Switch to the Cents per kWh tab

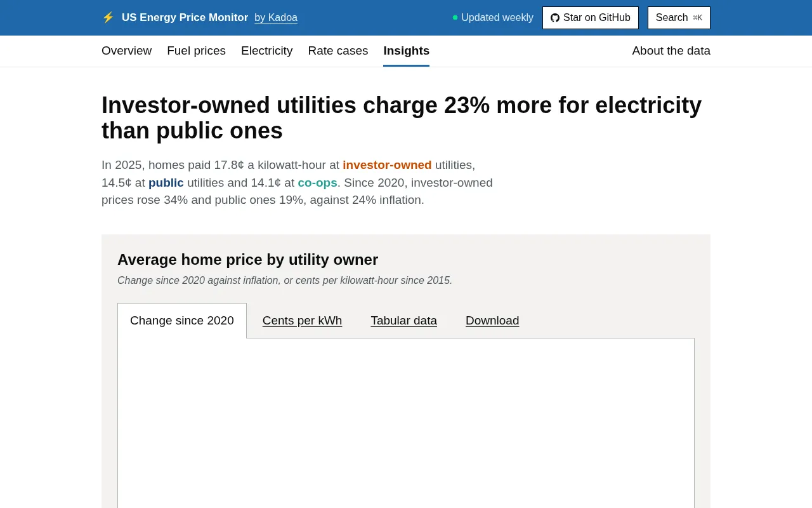coord(302,321)
